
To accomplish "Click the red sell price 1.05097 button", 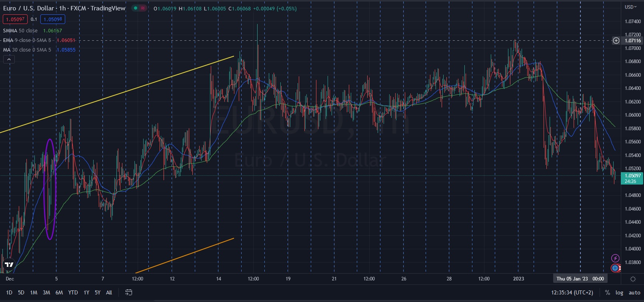I will [15, 19].
